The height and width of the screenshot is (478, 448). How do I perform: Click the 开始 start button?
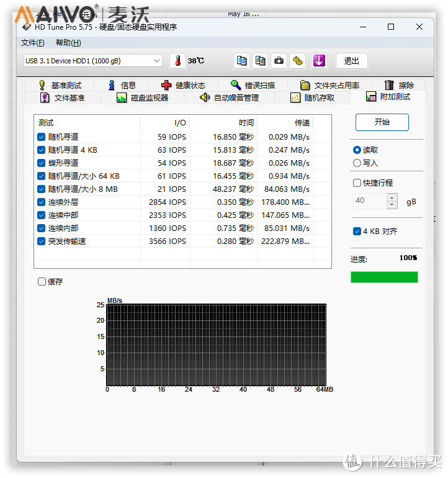(382, 122)
